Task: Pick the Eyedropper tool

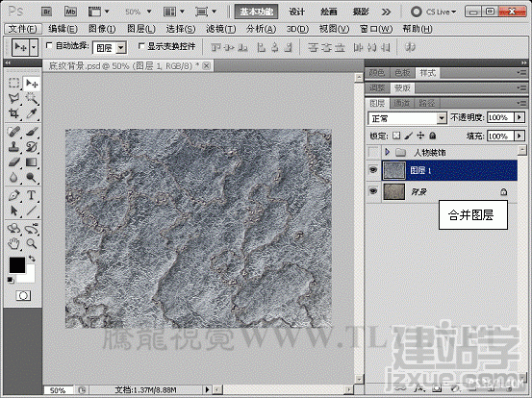Action: click(x=31, y=113)
